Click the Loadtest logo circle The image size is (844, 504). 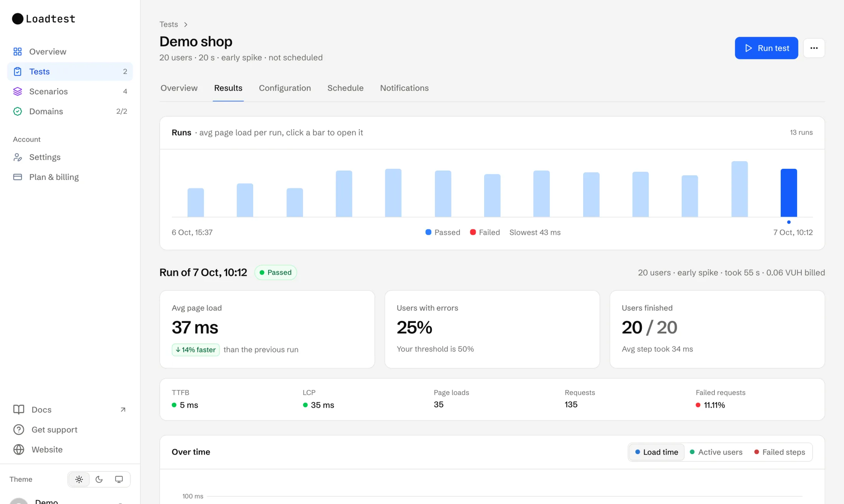tap(18, 19)
